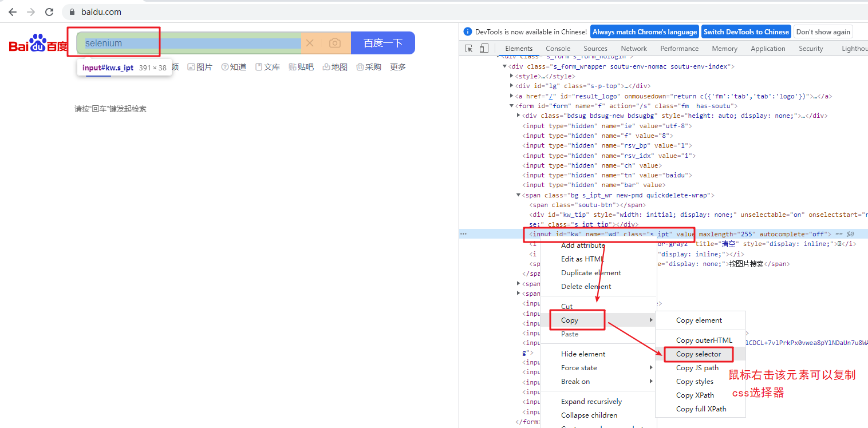Click the browser forward arrow
The width and height of the screenshot is (868, 428).
(x=31, y=11)
